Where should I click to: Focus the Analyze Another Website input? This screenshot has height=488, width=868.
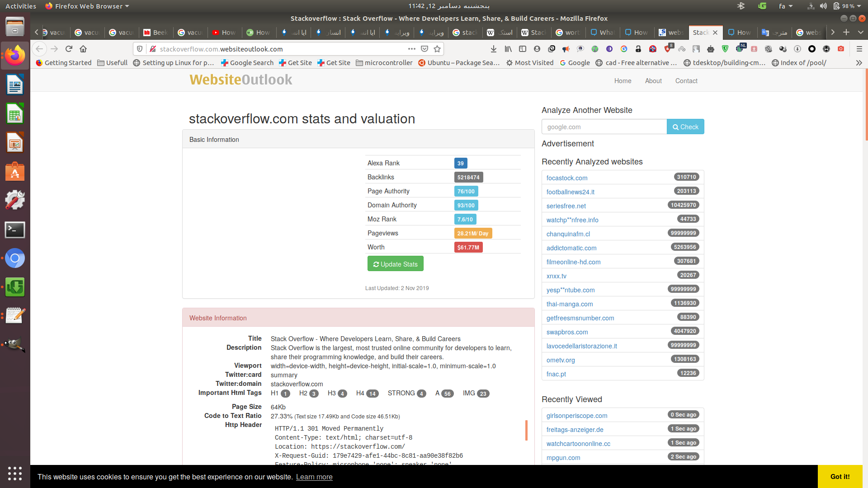click(604, 127)
